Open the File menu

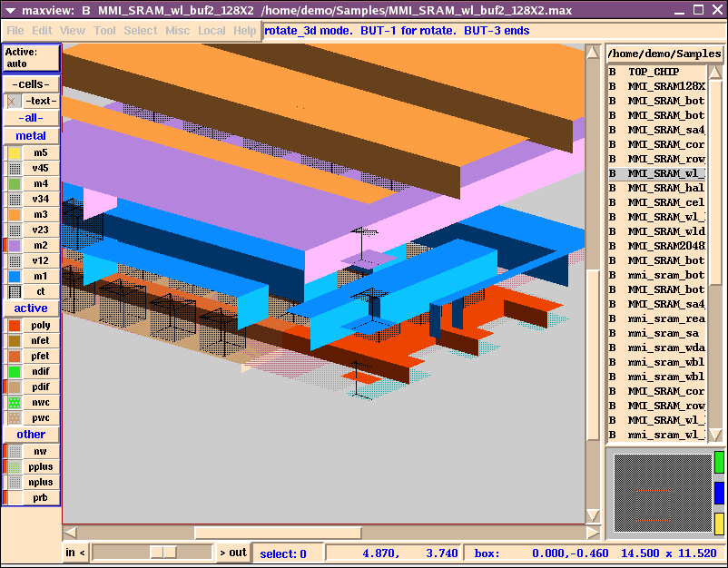15,31
